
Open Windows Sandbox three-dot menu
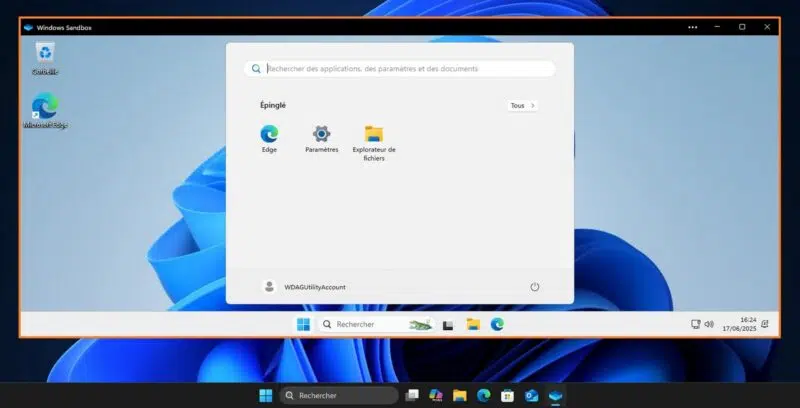[693, 27]
